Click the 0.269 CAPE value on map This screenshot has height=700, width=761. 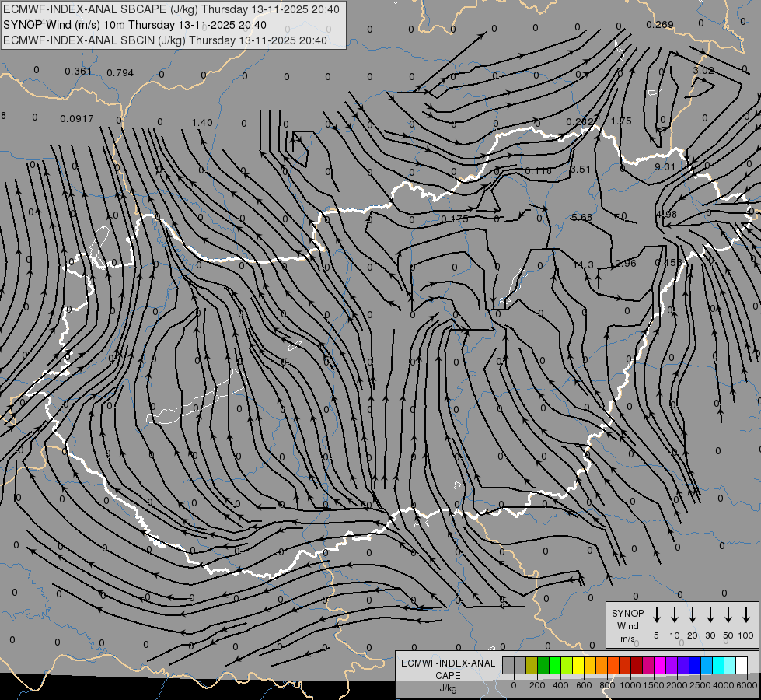(660, 24)
